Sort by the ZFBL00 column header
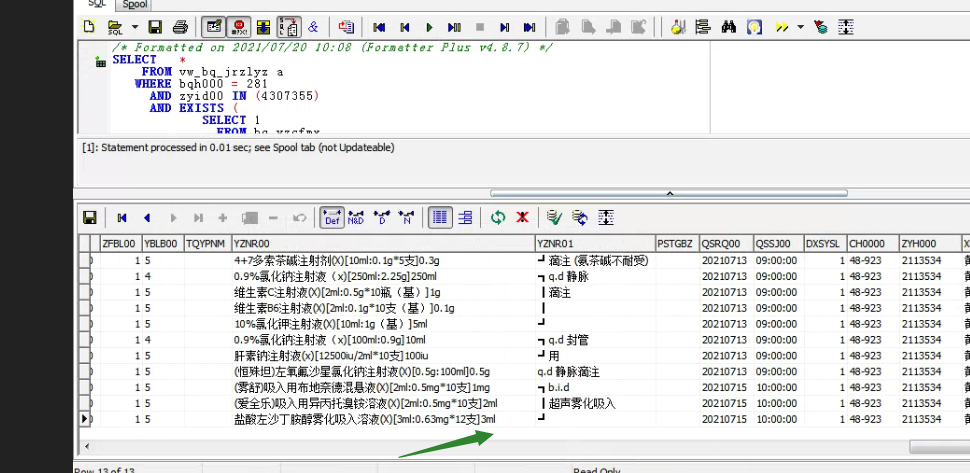 tap(121, 244)
